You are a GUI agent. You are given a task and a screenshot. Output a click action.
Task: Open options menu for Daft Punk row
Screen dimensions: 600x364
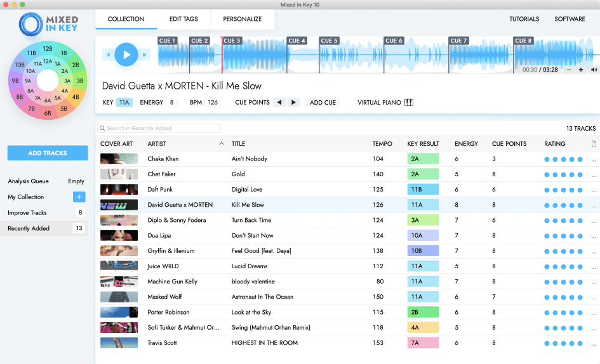[x=594, y=190]
